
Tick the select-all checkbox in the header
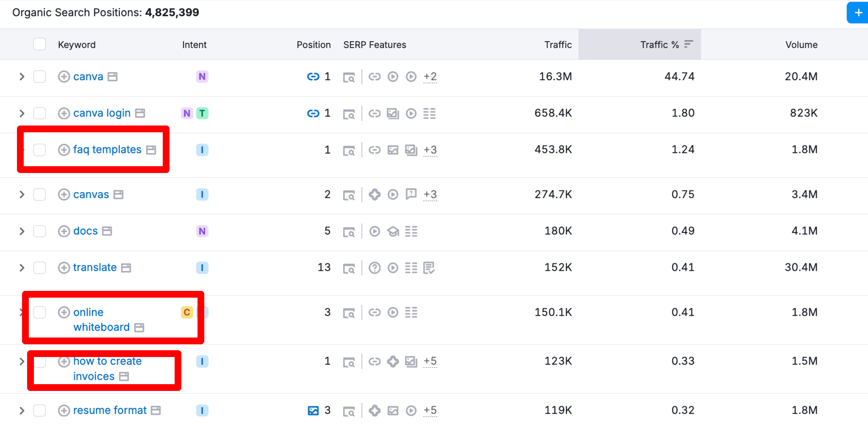(39, 44)
